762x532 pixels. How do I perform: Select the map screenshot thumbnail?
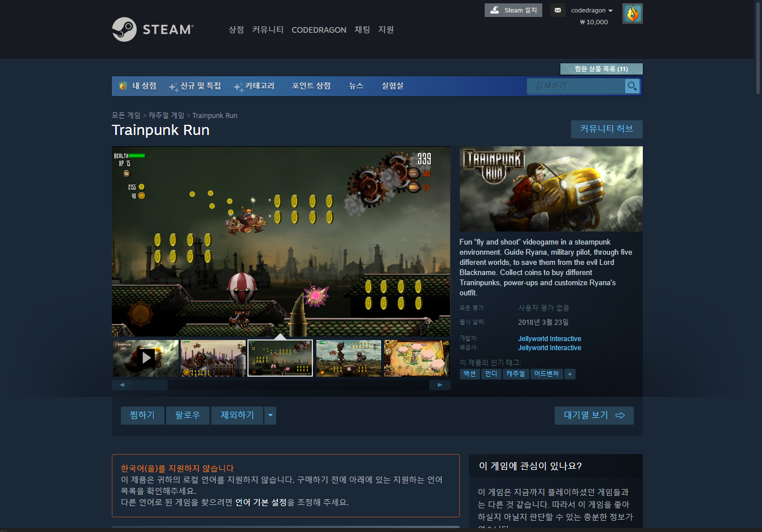tap(417, 358)
